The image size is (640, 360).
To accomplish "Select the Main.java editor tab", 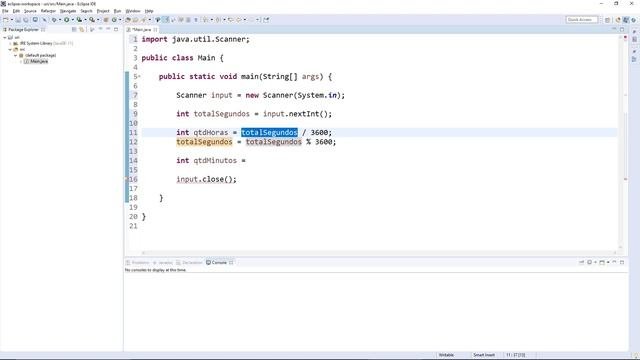I will [141, 29].
